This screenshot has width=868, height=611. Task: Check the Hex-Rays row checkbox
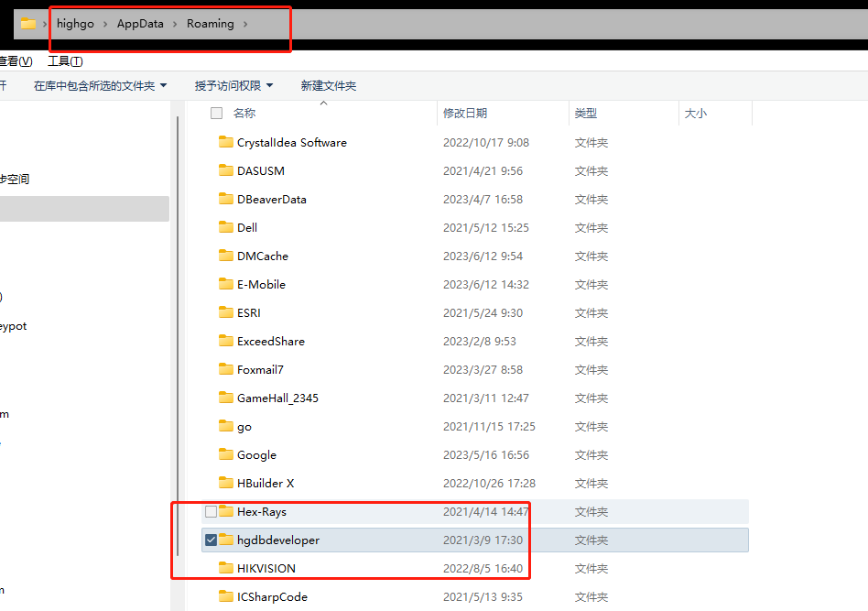coord(211,512)
